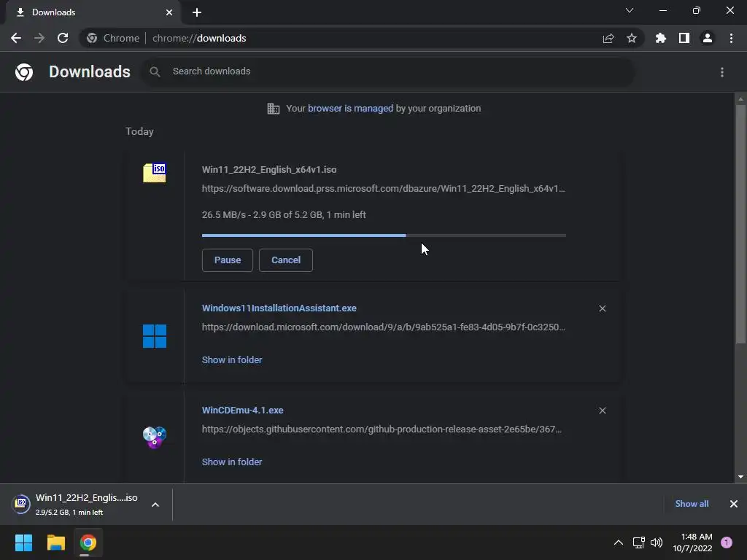The image size is (747, 560).
Task: Click the '26.5 MB/s - 2.9 GB of 5.2 GB' status
Action: pyautogui.click(x=284, y=215)
